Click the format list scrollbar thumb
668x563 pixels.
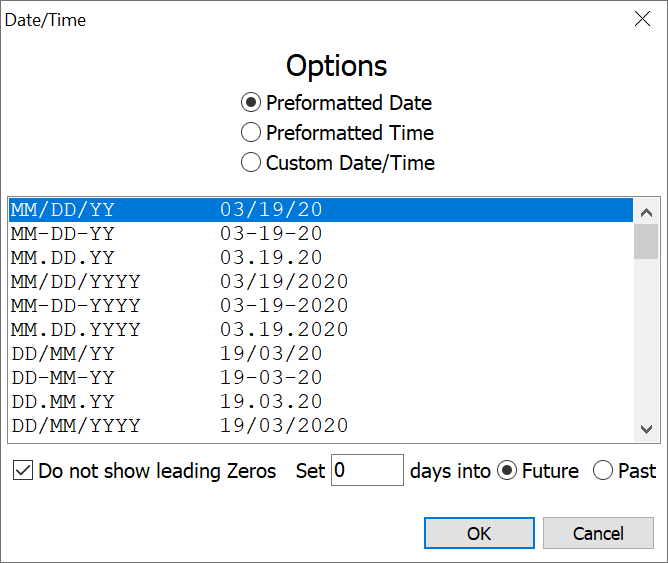click(x=646, y=241)
